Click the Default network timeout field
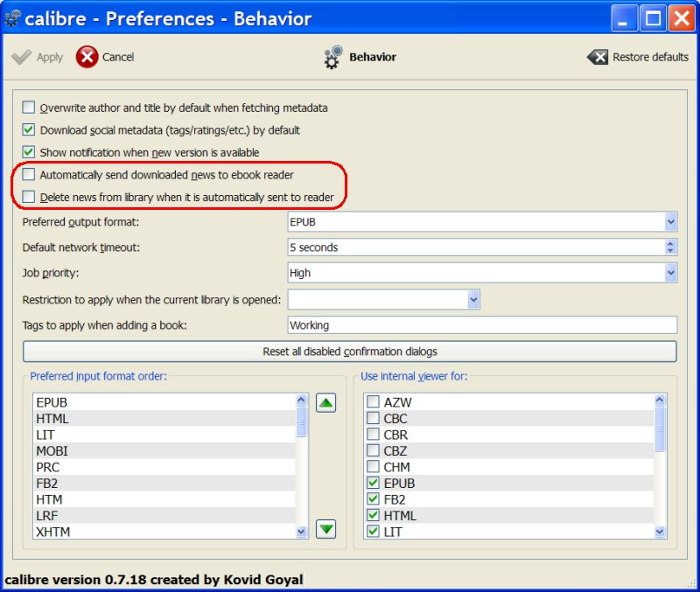This screenshot has width=700, height=592. (476, 247)
